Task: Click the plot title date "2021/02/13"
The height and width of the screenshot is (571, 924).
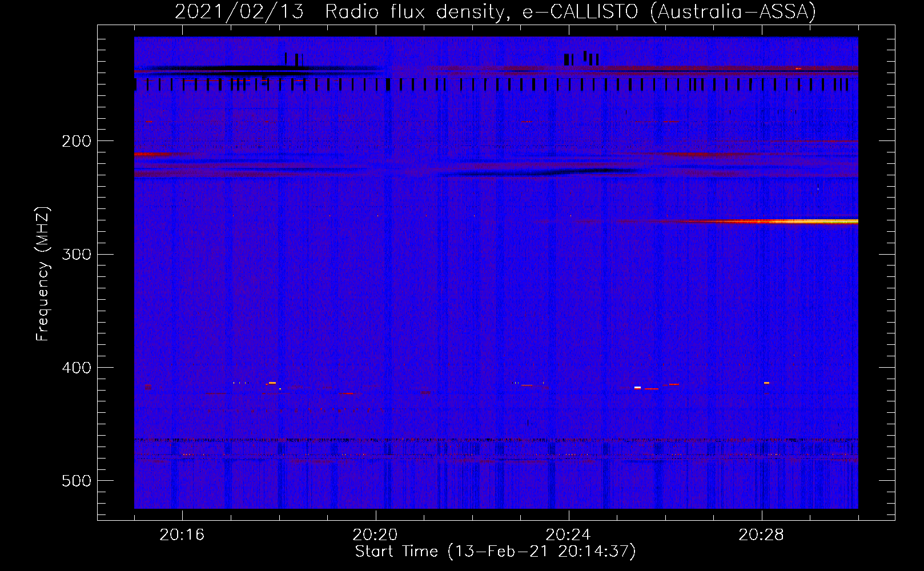Action: 239,11
